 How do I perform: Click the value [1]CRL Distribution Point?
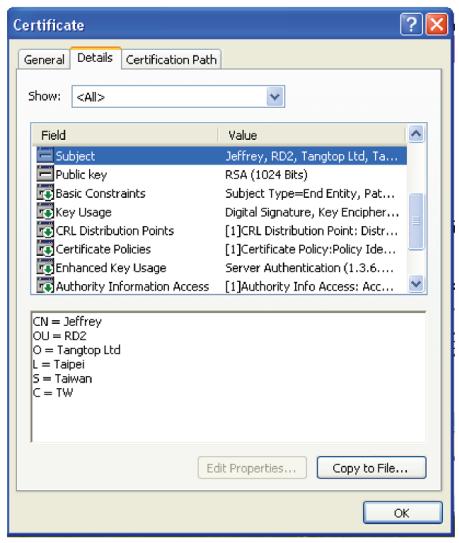click(311, 231)
